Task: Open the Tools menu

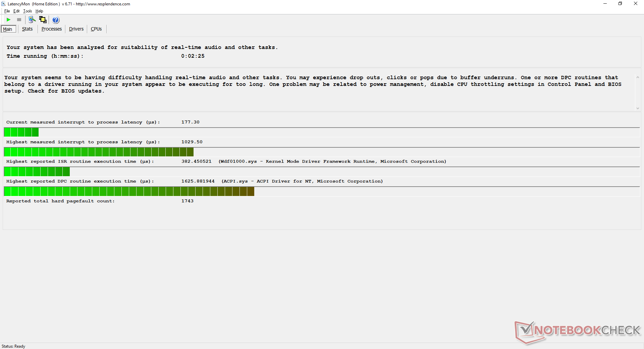Action: pyautogui.click(x=28, y=11)
